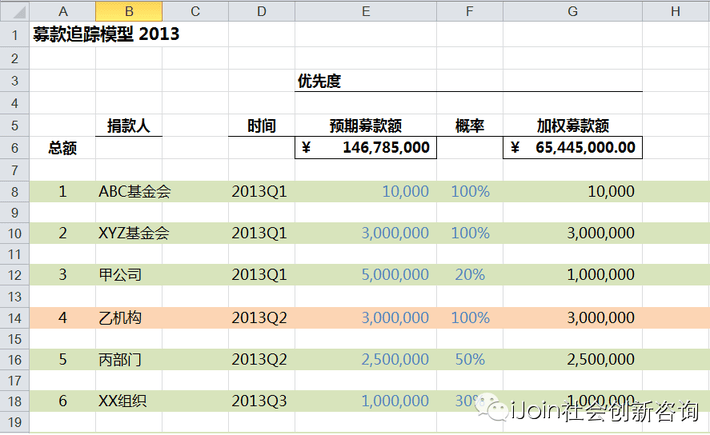This screenshot has height=435, width=710.
Task: Click the 预期募款额 column label
Action: pos(366,125)
